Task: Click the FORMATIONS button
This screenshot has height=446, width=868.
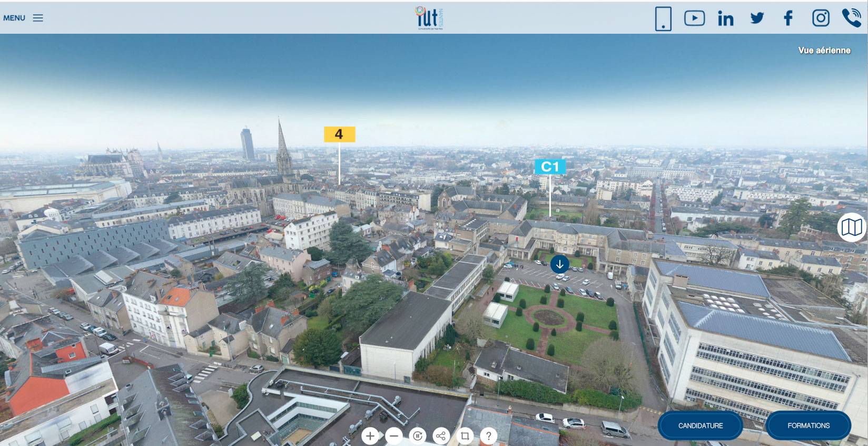Action: 808,425
